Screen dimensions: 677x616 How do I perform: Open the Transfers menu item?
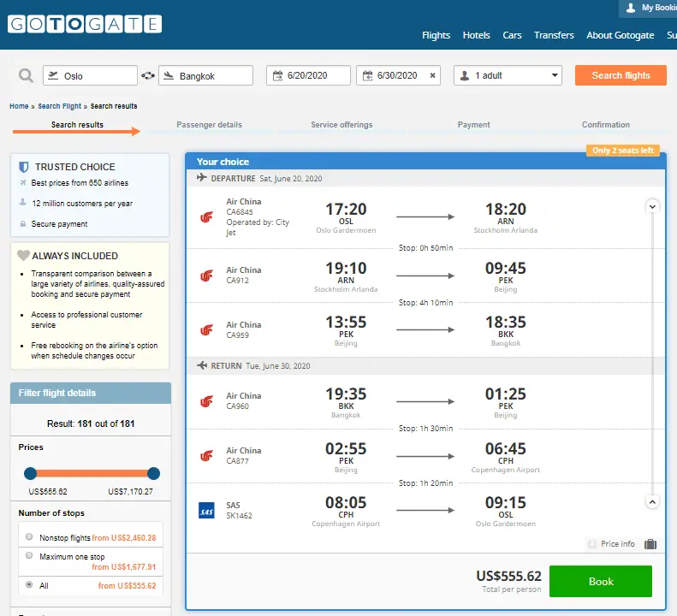(x=554, y=35)
